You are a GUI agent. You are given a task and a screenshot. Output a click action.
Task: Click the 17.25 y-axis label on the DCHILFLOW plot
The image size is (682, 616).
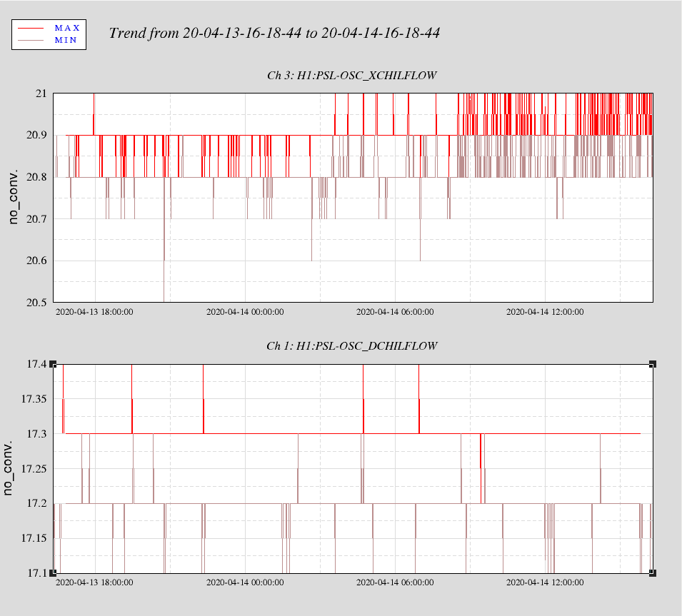point(34,469)
